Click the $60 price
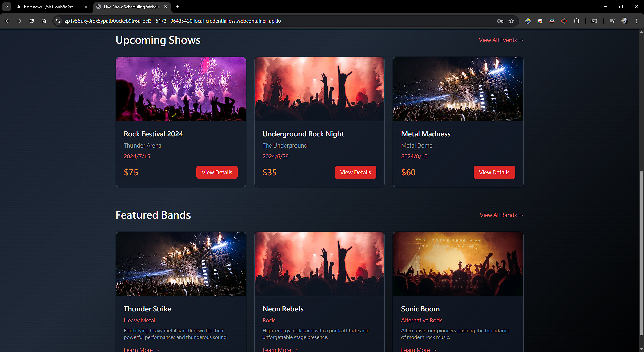The width and height of the screenshot is (644, 352). 408,172
